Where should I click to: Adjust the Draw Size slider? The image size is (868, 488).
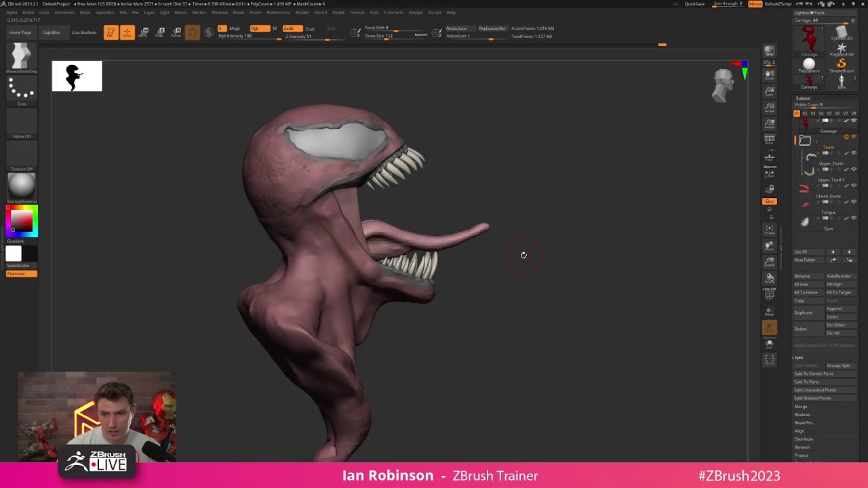click(x=396, y=36)
